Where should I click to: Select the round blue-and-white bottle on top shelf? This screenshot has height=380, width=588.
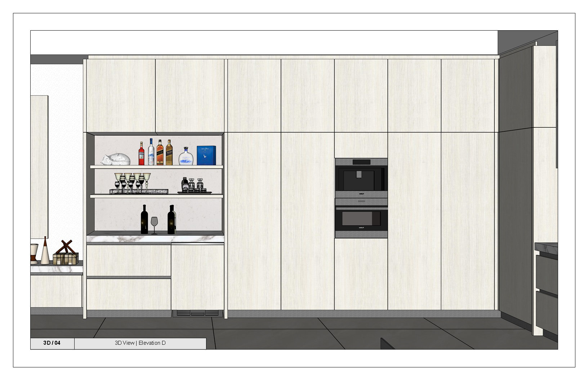click(x=186, y=157)
